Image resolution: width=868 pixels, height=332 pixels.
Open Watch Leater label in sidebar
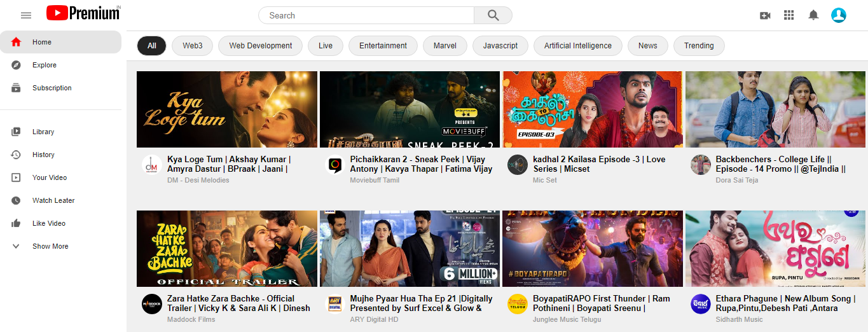coord(53,200)
